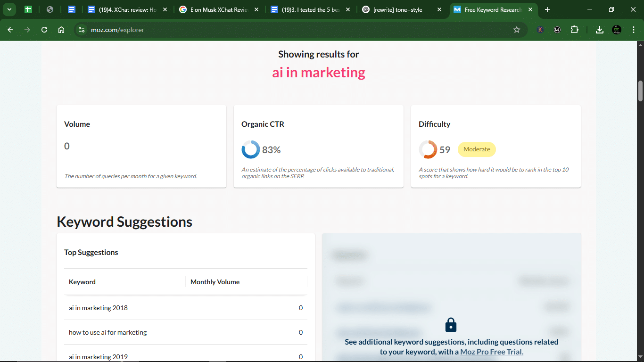Click the site information icon in address bar
The width and height of the screenshot is (644, 362).
tap(82, 30)
